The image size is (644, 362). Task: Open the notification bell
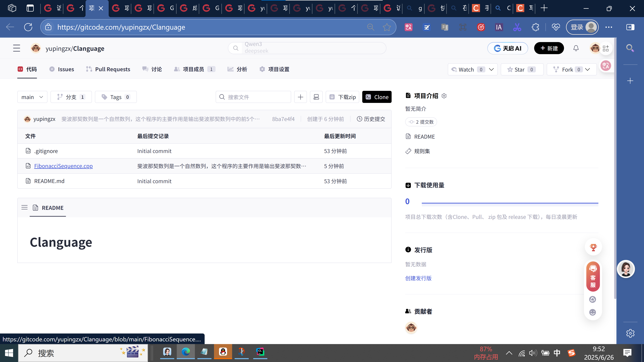[576, 48]
